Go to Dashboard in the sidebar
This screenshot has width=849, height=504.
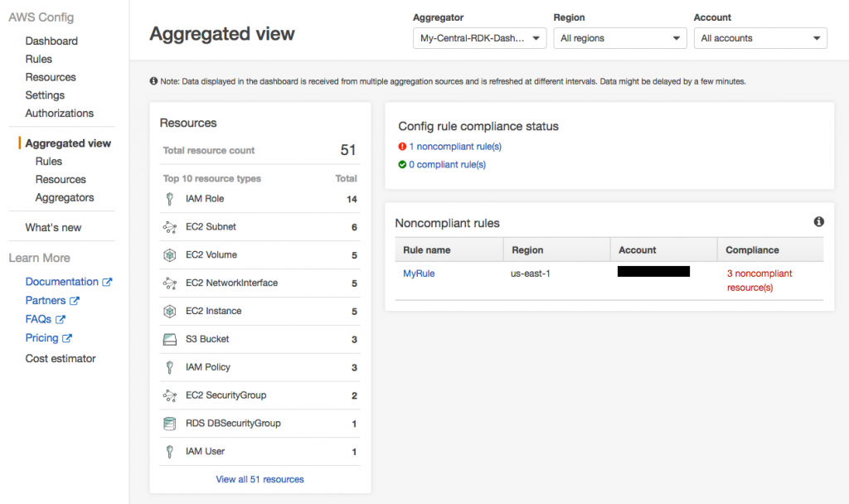pos(51,41)
